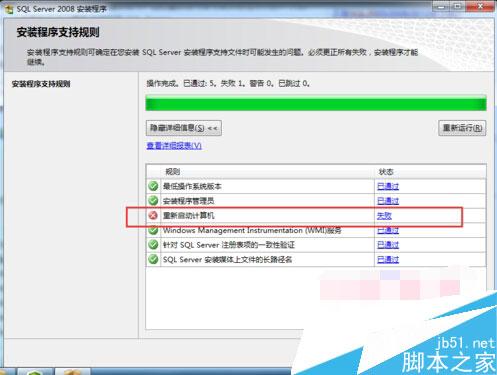
Task: Select 针对 SQL Server 注册表项的一致性验证 rule text
Action: point(229,245)
